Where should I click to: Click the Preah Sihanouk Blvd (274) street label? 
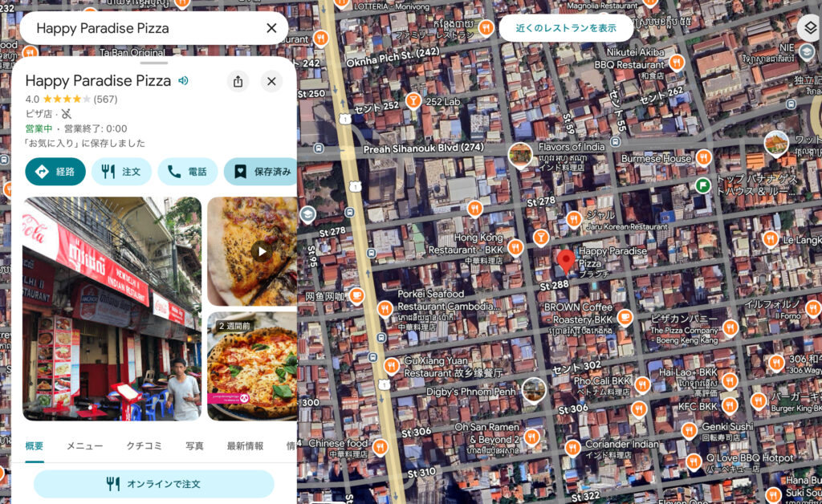[424, 148]
